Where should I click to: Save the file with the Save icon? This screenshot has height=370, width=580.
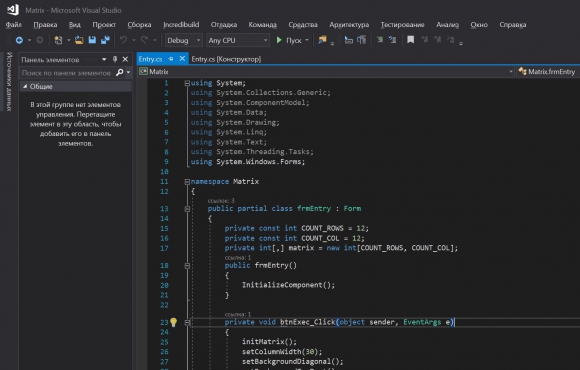92,40
